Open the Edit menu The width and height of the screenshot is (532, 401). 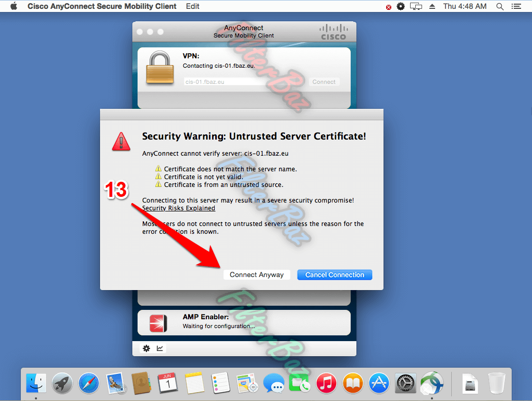point(192,6)
